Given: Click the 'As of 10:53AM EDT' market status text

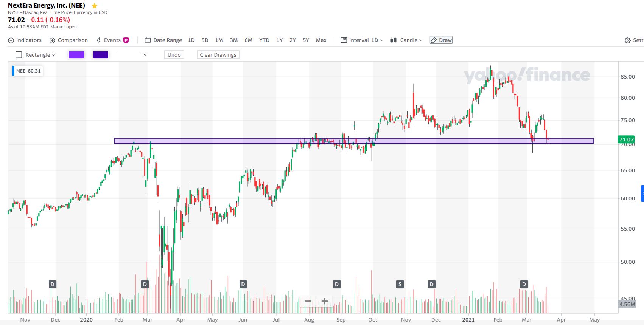Looking at the screenshot, I should tap(43, 27).
